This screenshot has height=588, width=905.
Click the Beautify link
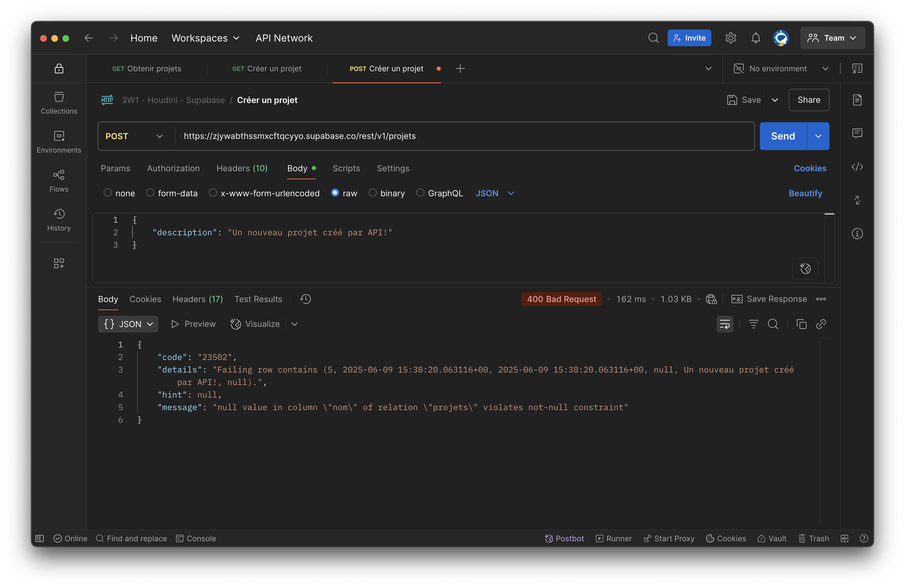[x=805, y=193]
